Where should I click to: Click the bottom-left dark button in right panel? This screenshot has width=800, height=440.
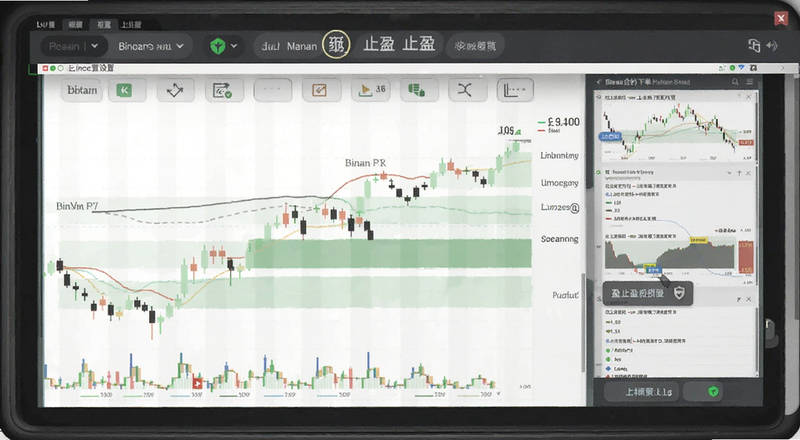[x=641, y=392]
